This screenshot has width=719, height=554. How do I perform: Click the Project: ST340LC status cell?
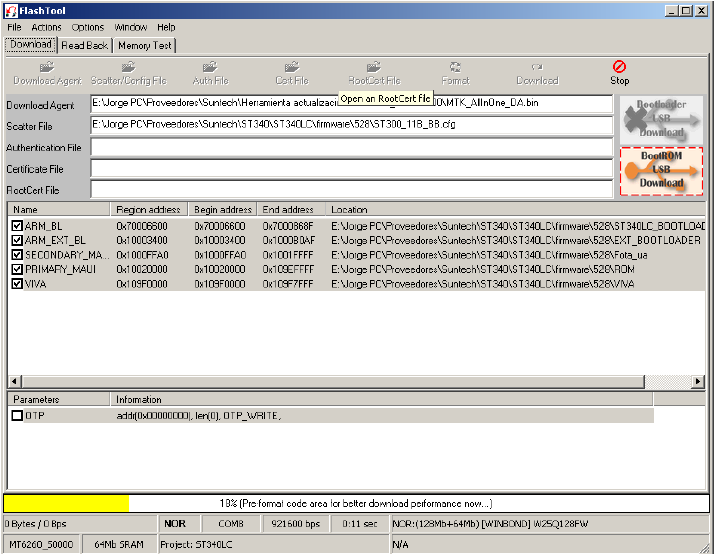[x=273, y=544]
